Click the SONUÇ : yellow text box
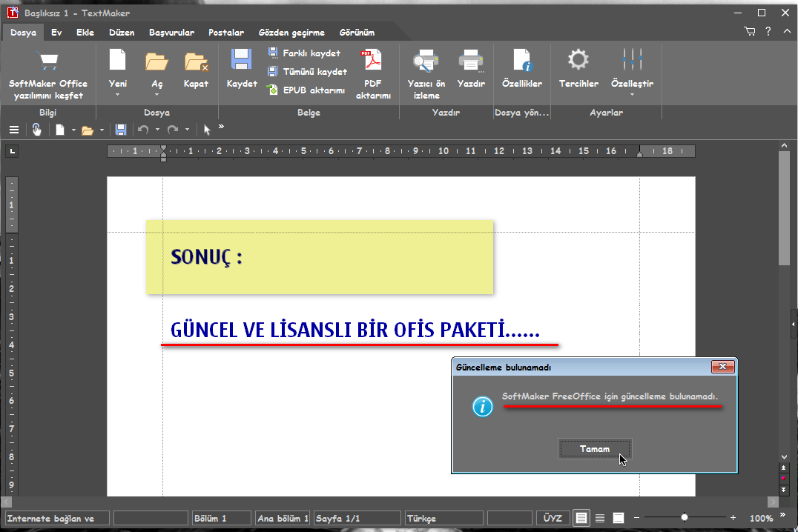Screen dimensions: 798x532 (x=320, y=257)
